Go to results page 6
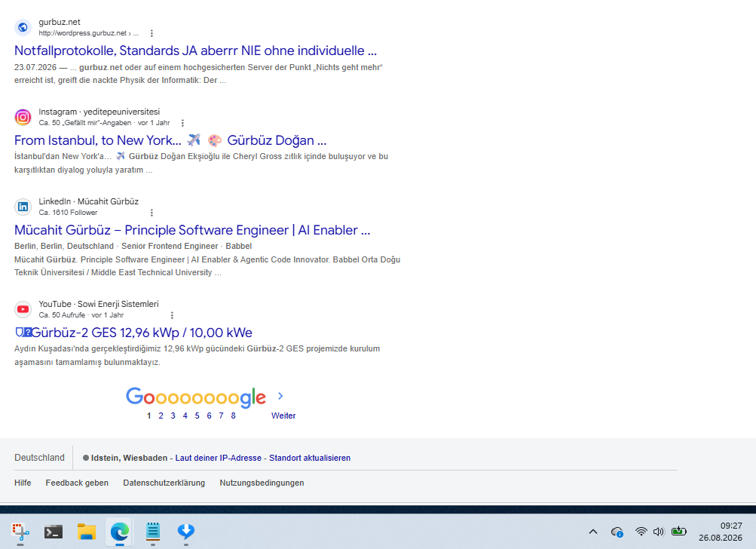This screenshot has height=549, width=756. tap(209, 416)
